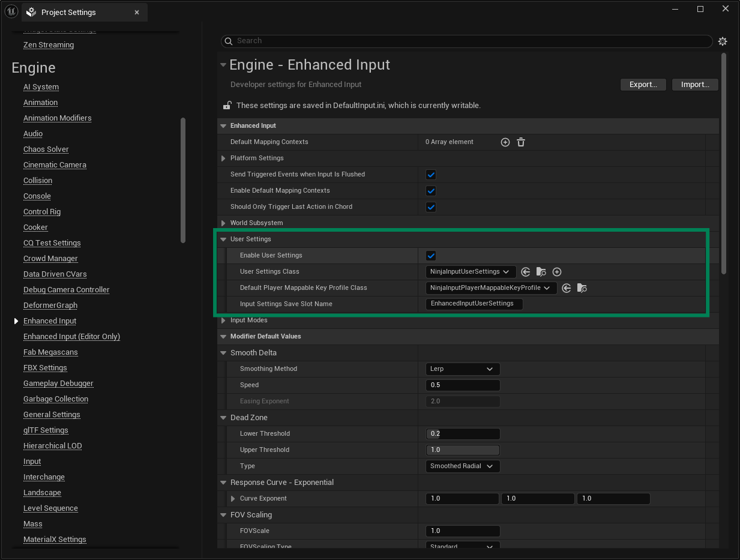Use selected asset for User Settings Class
Image resolution: width=740 pixels, height=560 pixels.
tap(526, 271)
